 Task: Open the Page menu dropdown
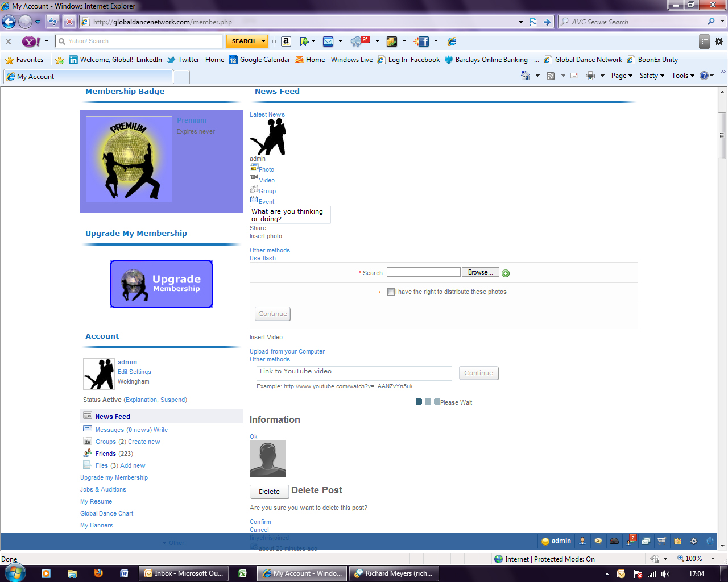pos(622,76)
